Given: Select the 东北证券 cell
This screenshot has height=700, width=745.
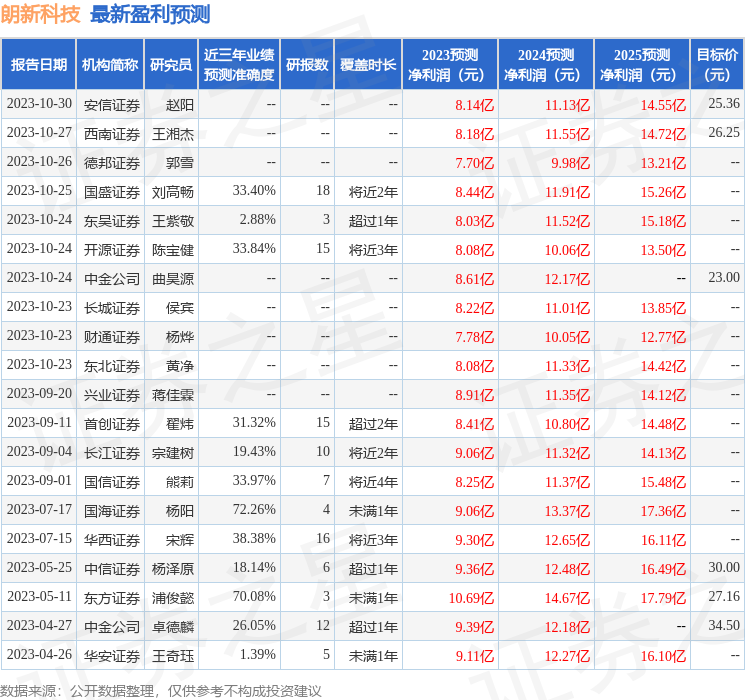Looking at the screenshot, I should tap(112, 366).
